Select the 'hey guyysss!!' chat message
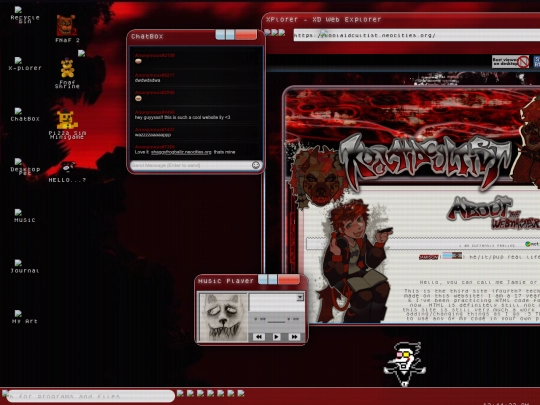The image size is (540, 405). coord(182,117)
